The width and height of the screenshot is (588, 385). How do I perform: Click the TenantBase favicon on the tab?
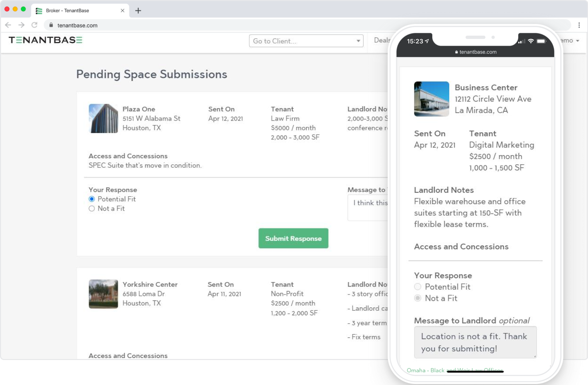[x=39, y=11]
